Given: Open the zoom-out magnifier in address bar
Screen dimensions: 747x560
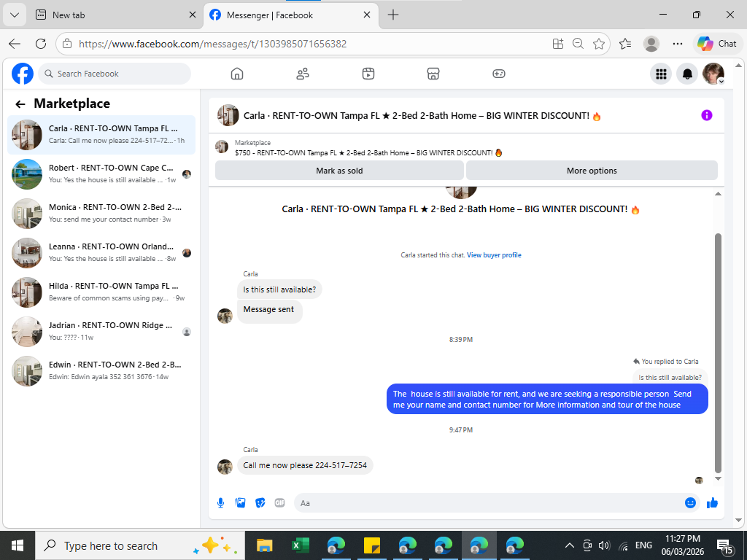Looking at the screenshot, I should point(578,44).
